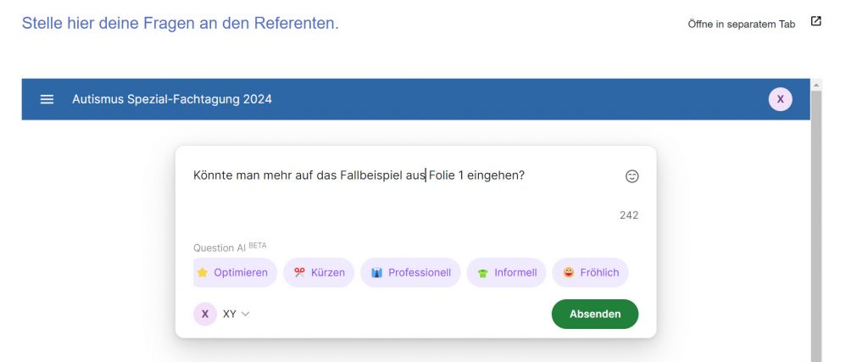
Task: Click the t-shirt icon on Informell
Action: pyautogui.click(x=482, y=273)
